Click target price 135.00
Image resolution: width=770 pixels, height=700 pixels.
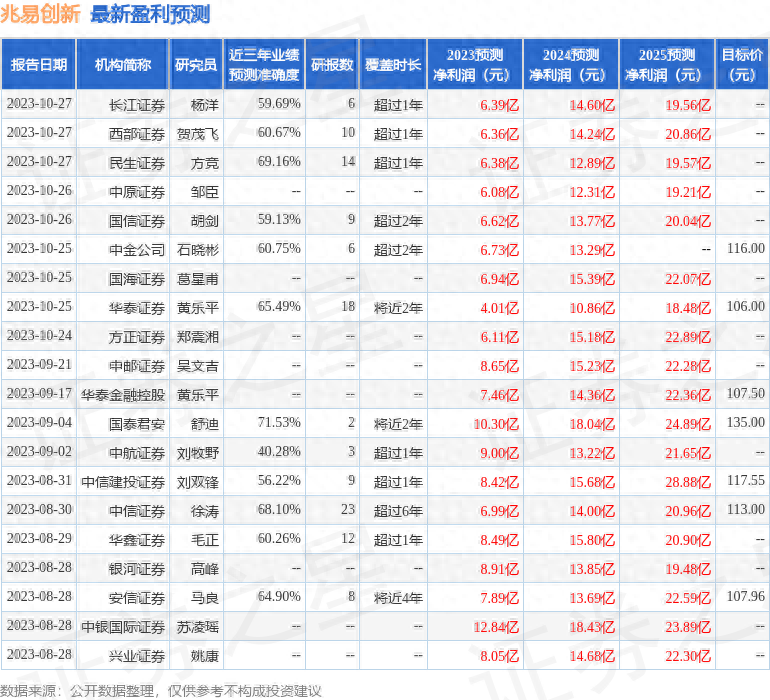coord(745,422)
